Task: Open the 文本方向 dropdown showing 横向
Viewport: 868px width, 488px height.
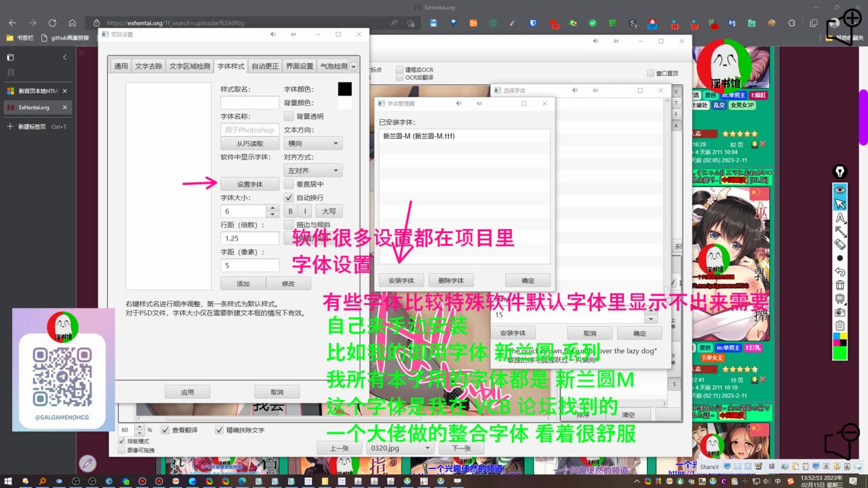Action: click(313, 144)
